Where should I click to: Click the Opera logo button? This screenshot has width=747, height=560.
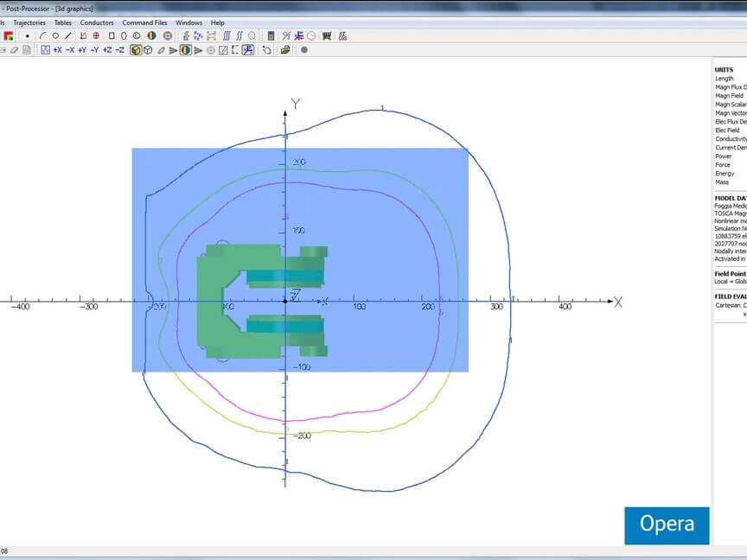click(x=667, y=525)
